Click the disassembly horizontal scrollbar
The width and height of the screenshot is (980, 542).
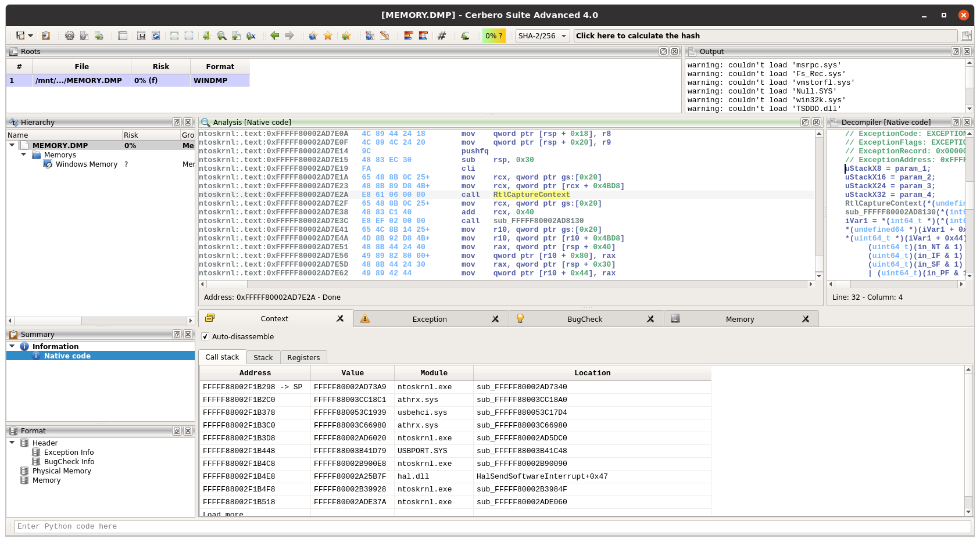tap(506, 284)
